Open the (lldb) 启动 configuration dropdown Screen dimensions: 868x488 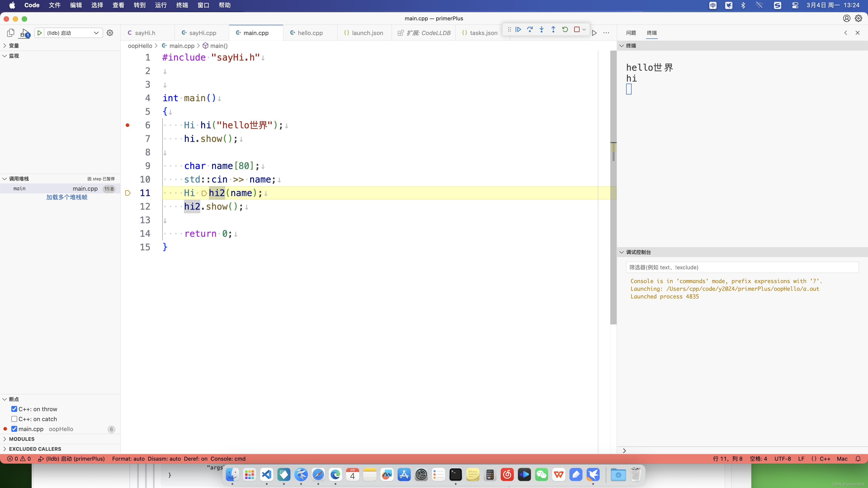click(x=96, y=33)
